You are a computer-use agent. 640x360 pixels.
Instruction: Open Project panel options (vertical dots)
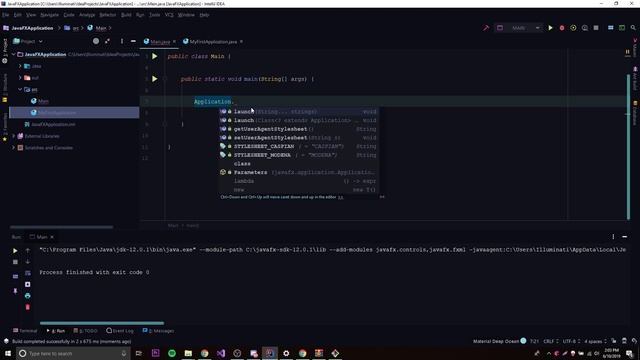click(x=122, y=41)
